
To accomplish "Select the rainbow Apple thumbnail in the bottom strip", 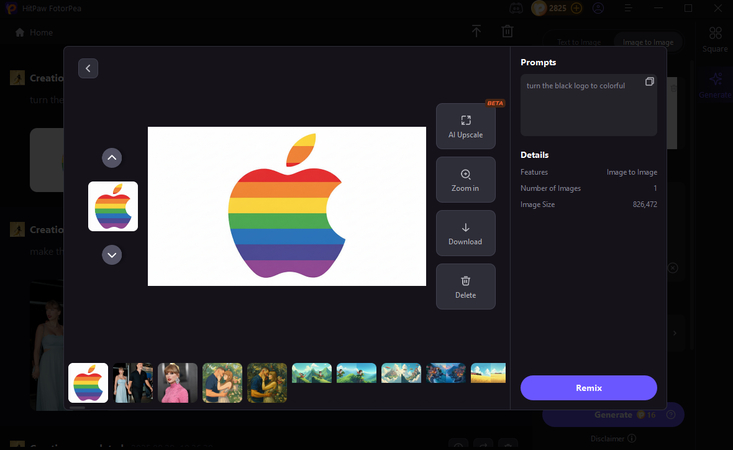I will pyautogui.click(x=88, y=383).
